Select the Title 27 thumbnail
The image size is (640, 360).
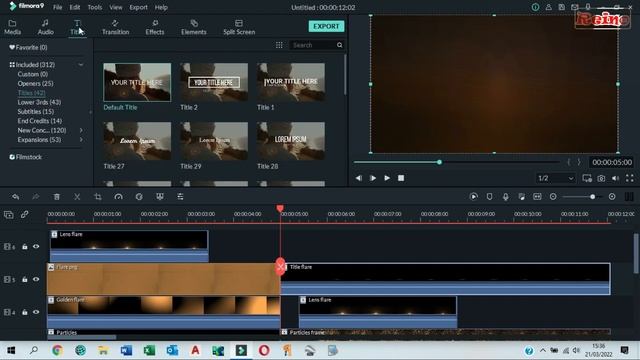click(137, 141)
